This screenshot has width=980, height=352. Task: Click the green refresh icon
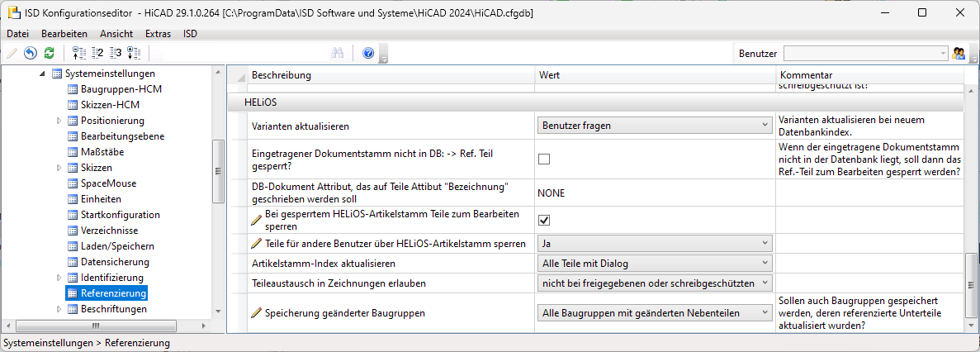coord(50,53)
